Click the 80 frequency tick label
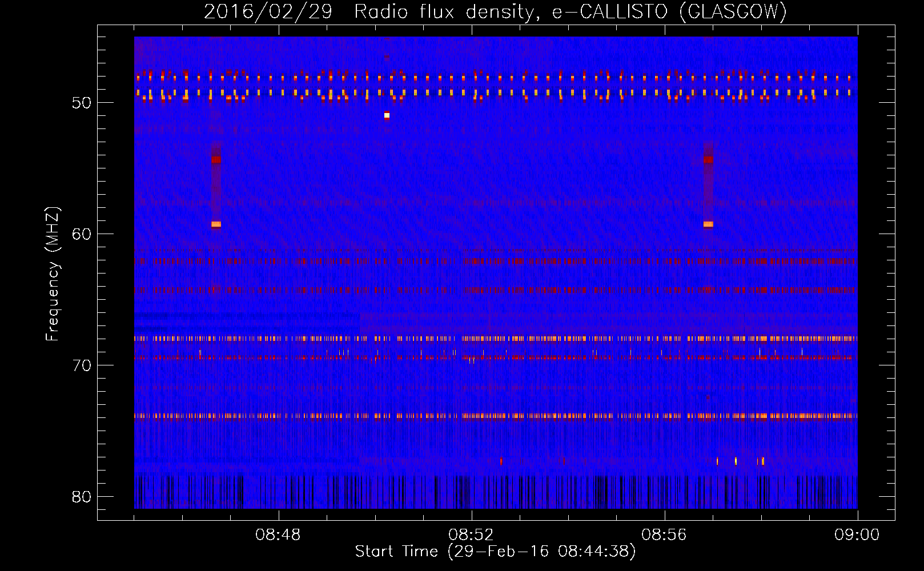The width and height of the screenshot is (924, 571). pos(82,497)
